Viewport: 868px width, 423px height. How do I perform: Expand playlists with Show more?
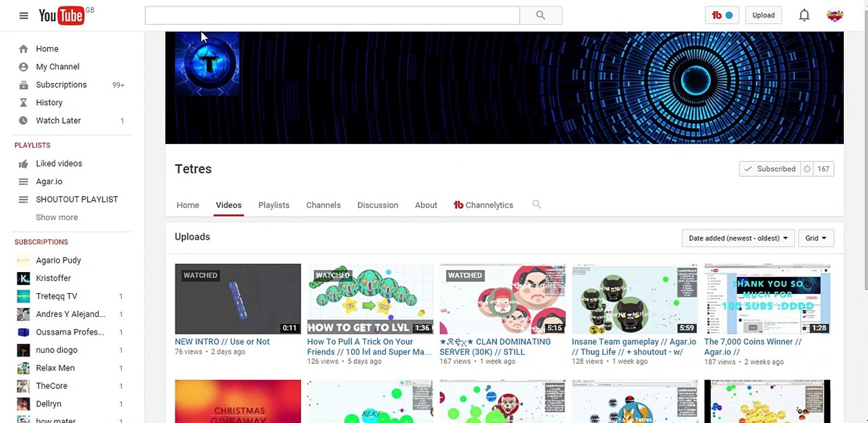(56, 217)
